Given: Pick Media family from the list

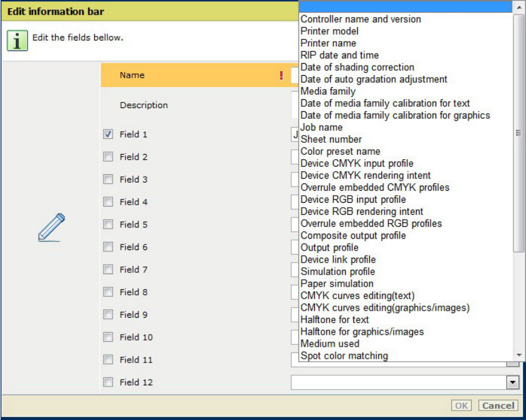Looking at the screenshot, I should pyautogui.click(x=328, y=91).
